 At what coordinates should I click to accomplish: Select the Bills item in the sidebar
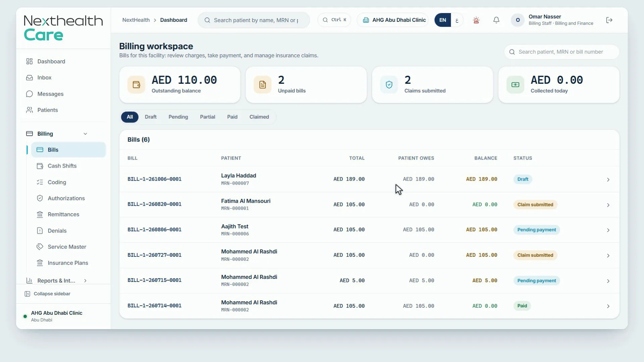pyautogui.click(x=68, y=150)
